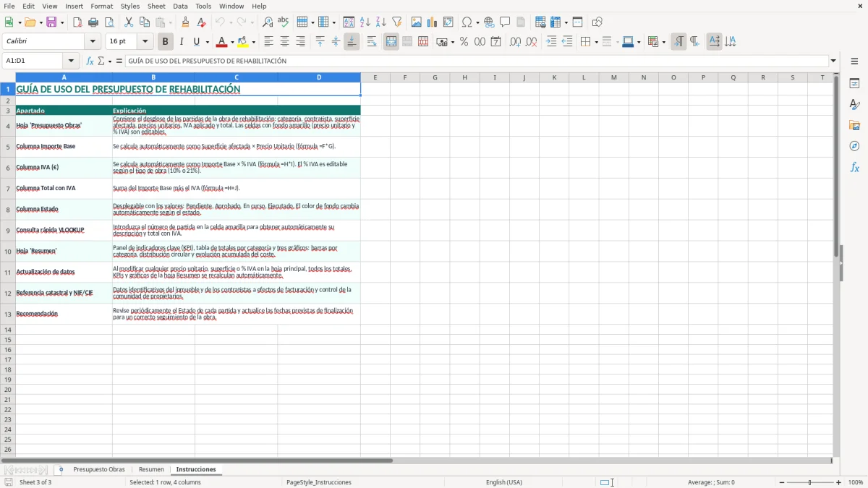
Task: Open the Styles menu
Action: click(130, 6)
